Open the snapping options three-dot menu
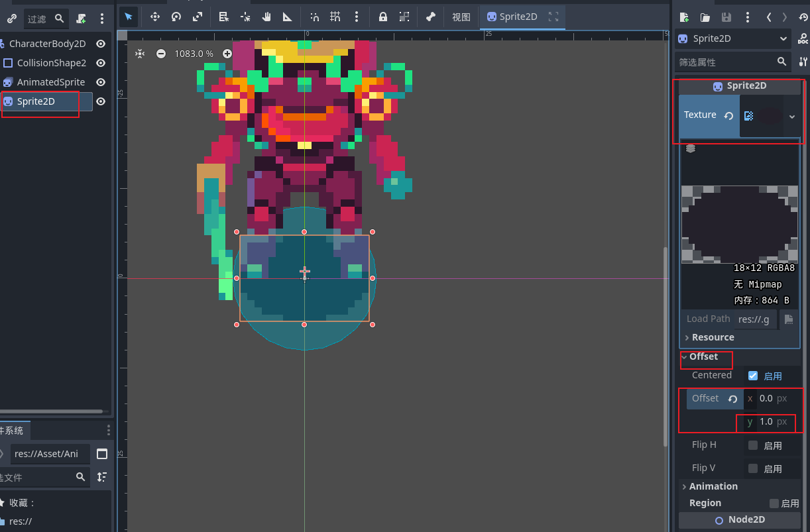 357,17
